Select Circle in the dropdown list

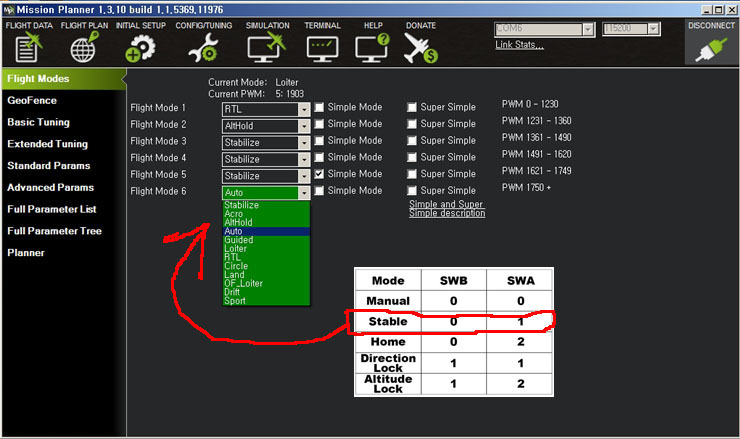(266, 266)
